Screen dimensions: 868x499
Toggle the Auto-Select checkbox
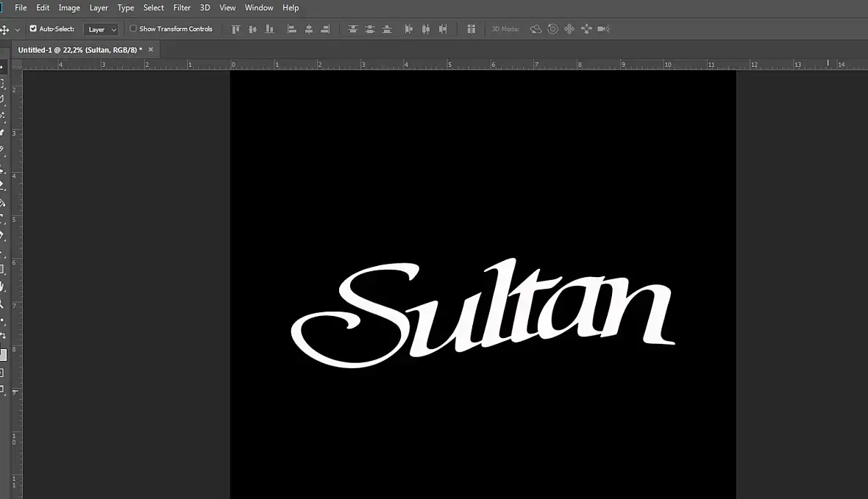click(x=33, y=29)
